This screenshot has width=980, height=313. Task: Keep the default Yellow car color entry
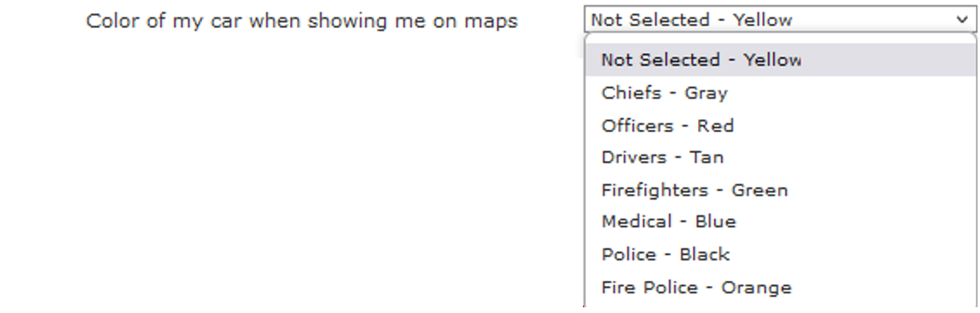(x=780, y=60)
